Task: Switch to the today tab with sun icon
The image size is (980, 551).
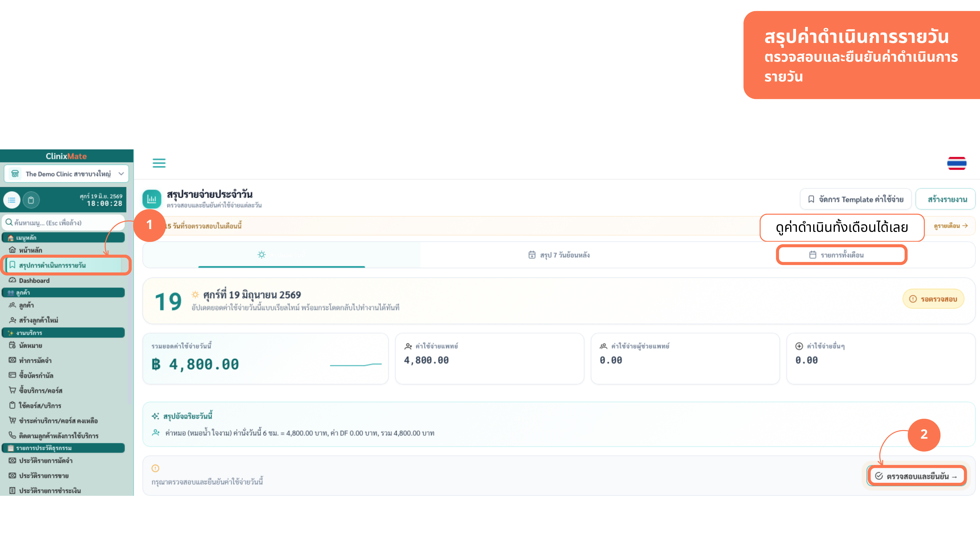Action: point(282,255)
